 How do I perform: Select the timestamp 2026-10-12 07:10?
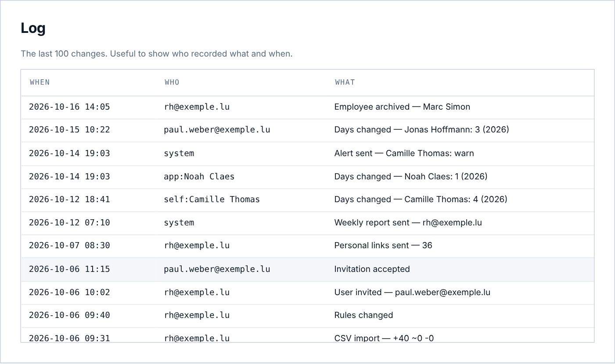click(69, 223)
